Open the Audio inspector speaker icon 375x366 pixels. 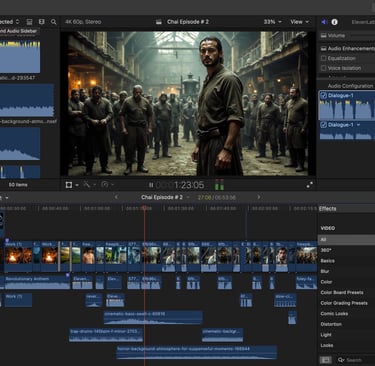click(324, 22)
